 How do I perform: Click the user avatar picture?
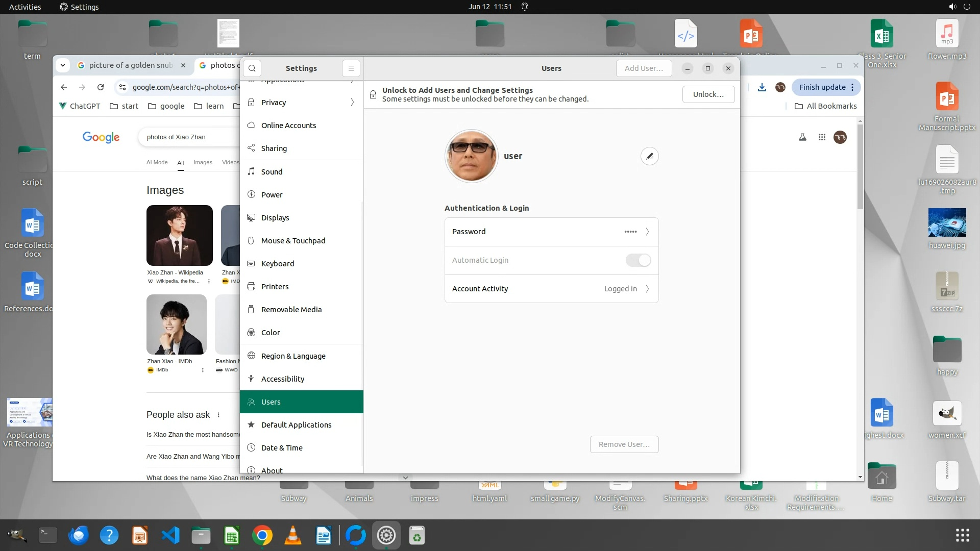tap(471, 156)
